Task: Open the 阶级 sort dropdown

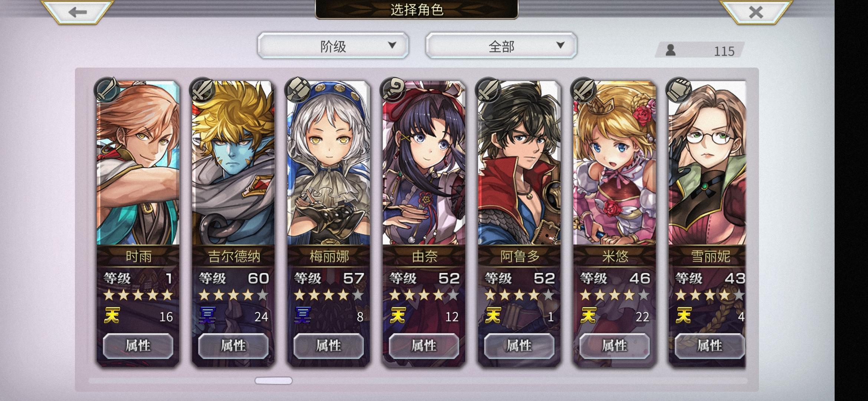Action: tap(333, 46)
